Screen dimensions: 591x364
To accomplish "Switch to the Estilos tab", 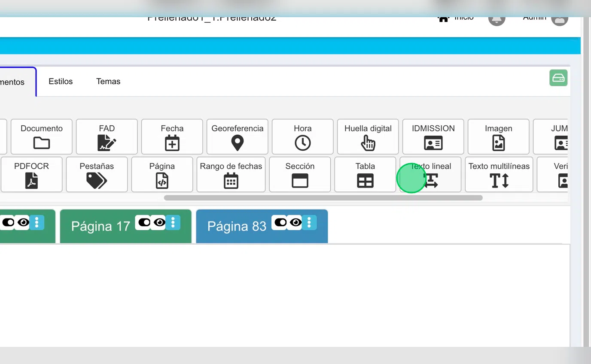I will (61, 82).
